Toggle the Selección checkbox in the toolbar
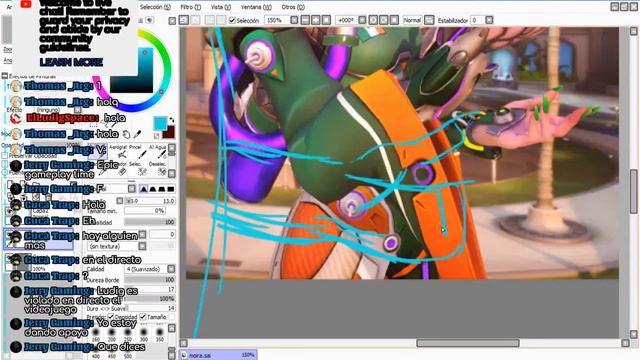The height and width of the screenshot is (360, 640). (232, 20)
